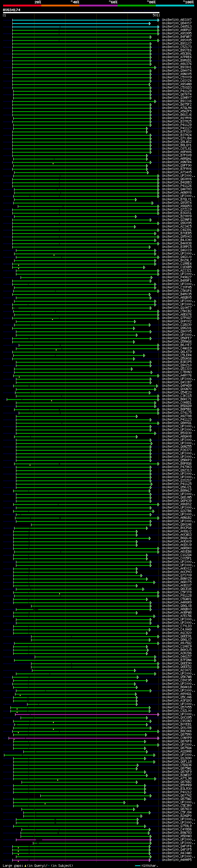Click hit UniRef100_A9S995
The height and width of the screenshot is (868, 197).
coord(176,33)
